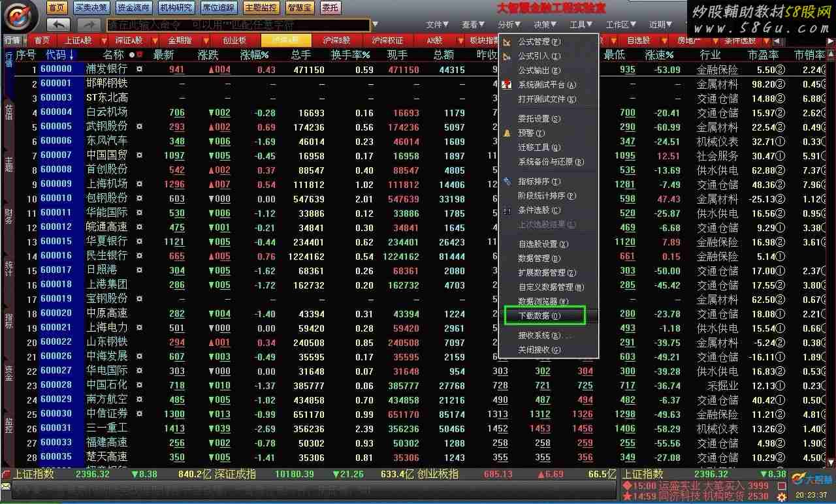
Task: Open 委托设置 from the menu
Action: (549, 119)
